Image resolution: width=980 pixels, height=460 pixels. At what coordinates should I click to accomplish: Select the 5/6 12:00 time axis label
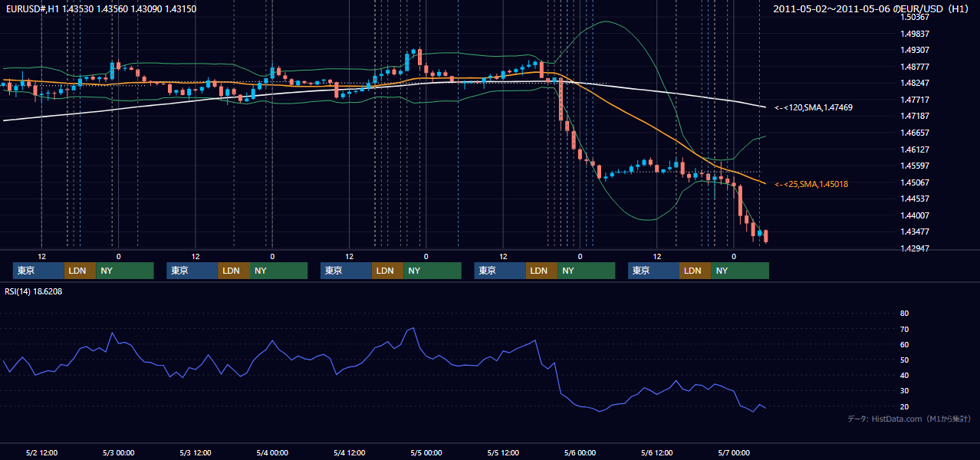pyautogui.click(x=656, y=452)
